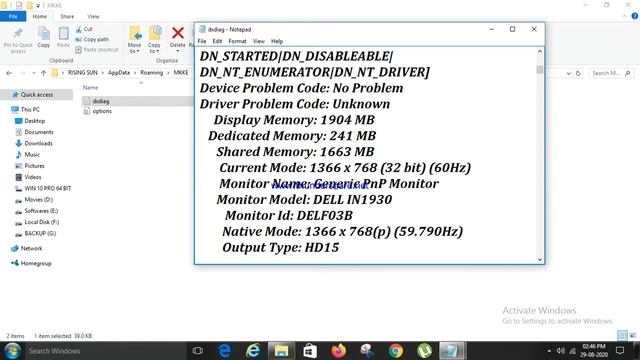Open Notepad File menu
This screenshot has height=360, width=640.
(x=202, y=41)
